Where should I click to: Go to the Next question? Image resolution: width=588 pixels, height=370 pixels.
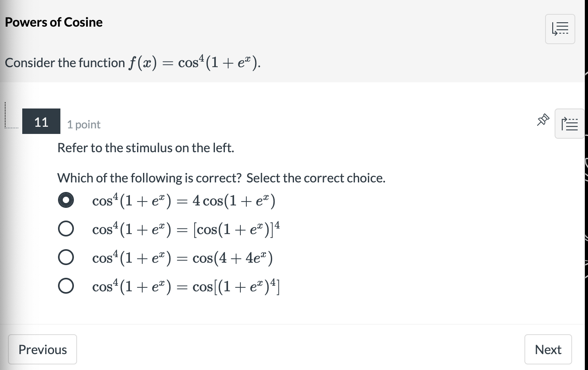[548, 349]
